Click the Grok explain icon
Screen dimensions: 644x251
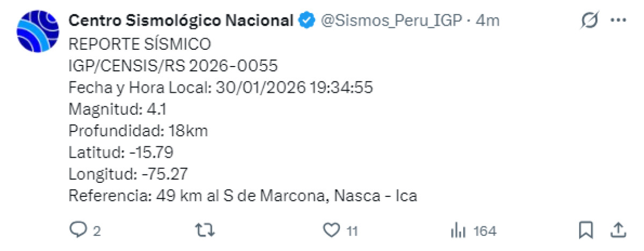coord(589,21)
